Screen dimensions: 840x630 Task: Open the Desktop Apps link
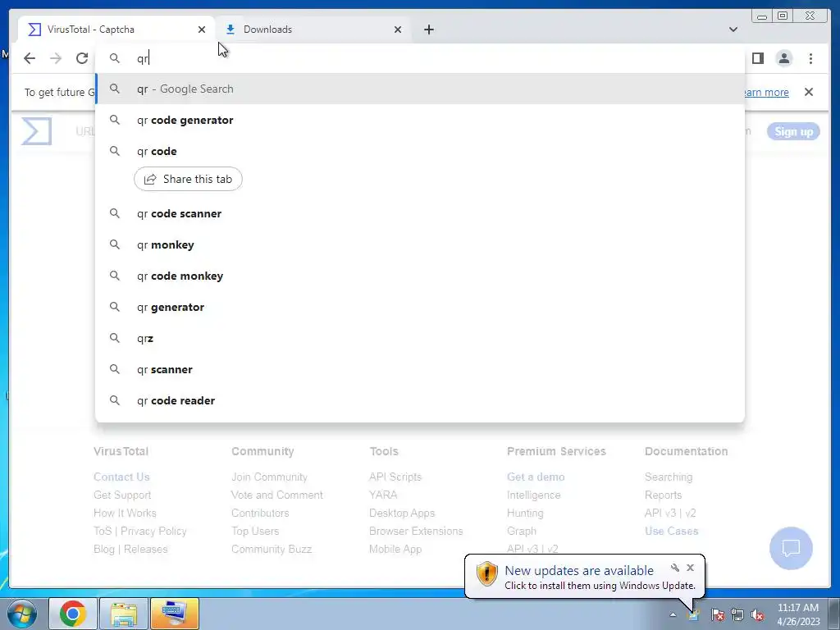(x=402, y=513)
